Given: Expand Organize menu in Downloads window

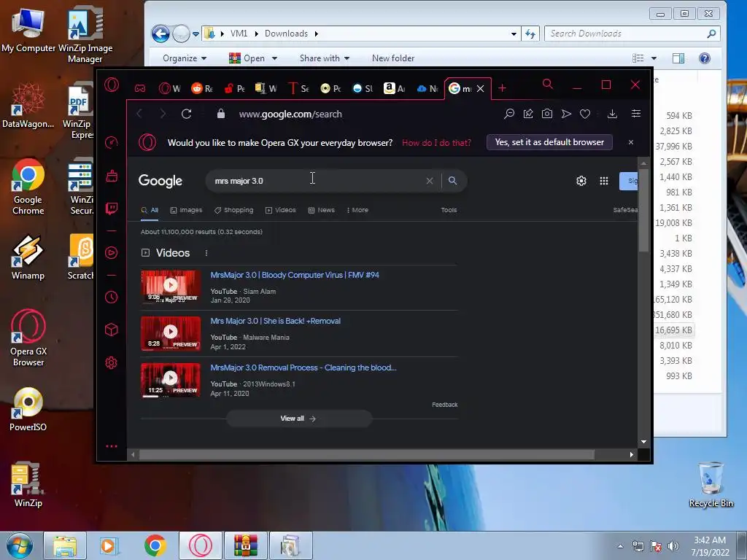Looking at the screenshot, I should coord(185,58).
